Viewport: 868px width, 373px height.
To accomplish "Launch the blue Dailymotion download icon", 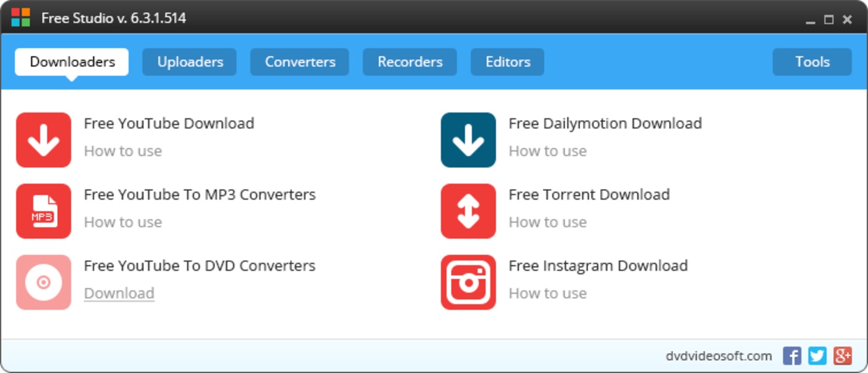I will 468,140.
